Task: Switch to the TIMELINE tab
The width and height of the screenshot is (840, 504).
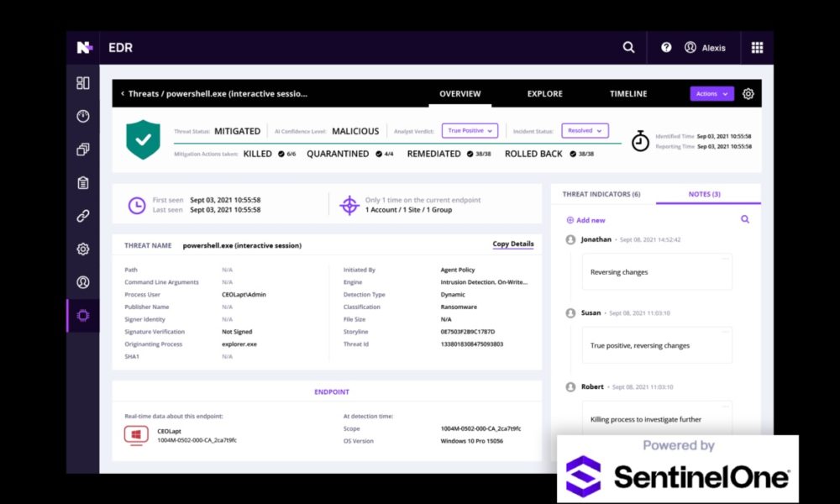Action: [628, 94]
